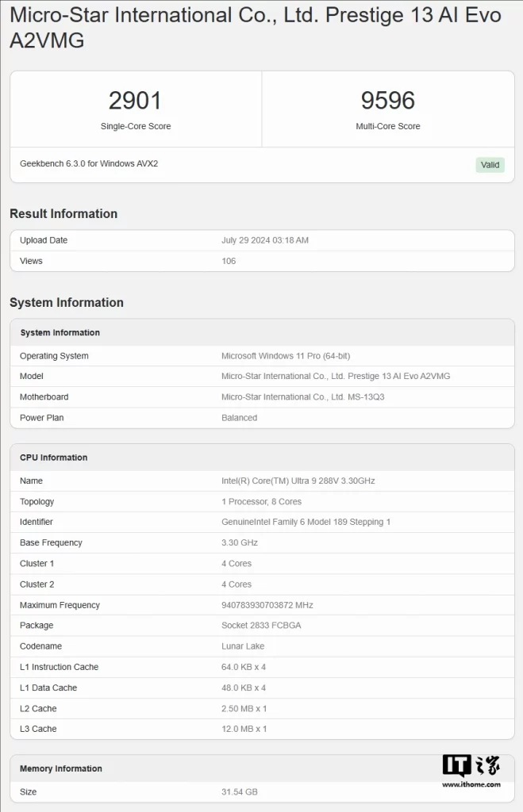The width and height of the screenshot is (523, 812).
Task: Click the green Valid badge
Action: click(490, 165)
